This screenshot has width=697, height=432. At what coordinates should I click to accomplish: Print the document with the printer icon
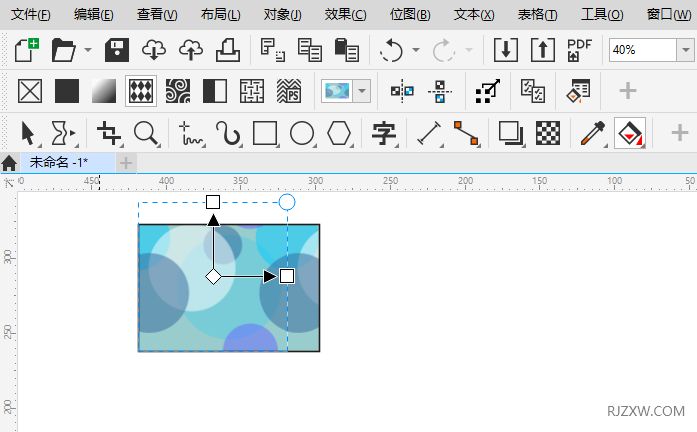click(x=228, y=50)
